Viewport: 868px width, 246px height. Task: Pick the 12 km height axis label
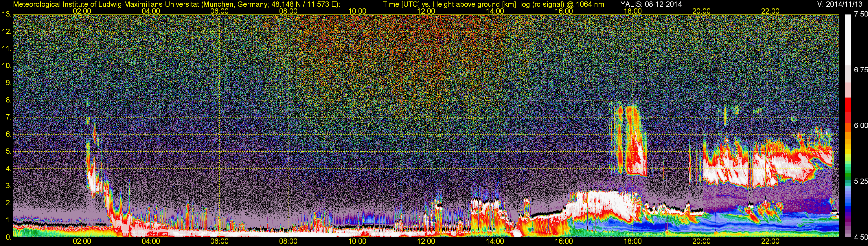[6, 32]
